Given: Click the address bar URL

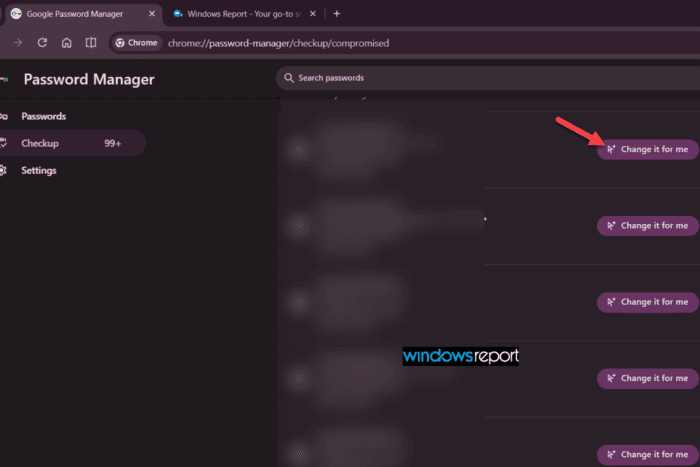Looking at the screenshot, I should pyautogui.click(x=278, y=43).
